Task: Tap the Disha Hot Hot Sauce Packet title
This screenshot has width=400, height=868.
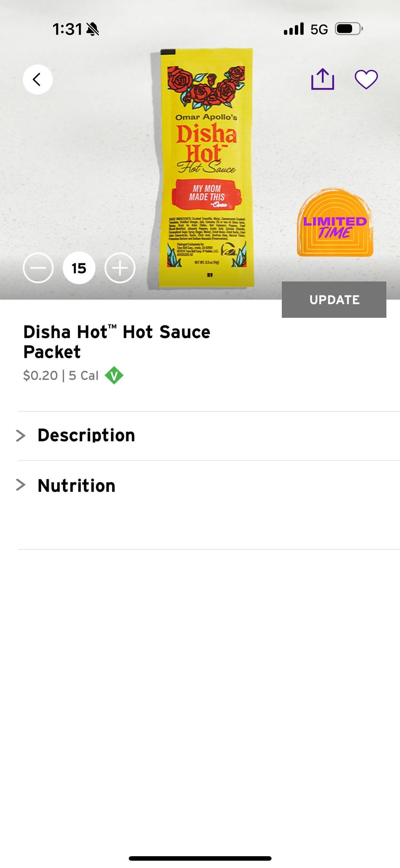Action: click(x=117, y=342)
